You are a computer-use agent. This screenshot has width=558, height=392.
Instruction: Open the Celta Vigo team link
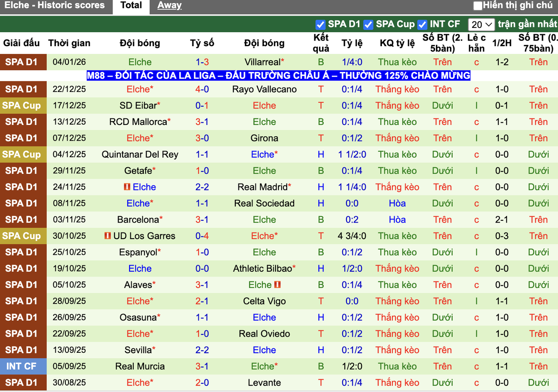(x=264, y=301)
